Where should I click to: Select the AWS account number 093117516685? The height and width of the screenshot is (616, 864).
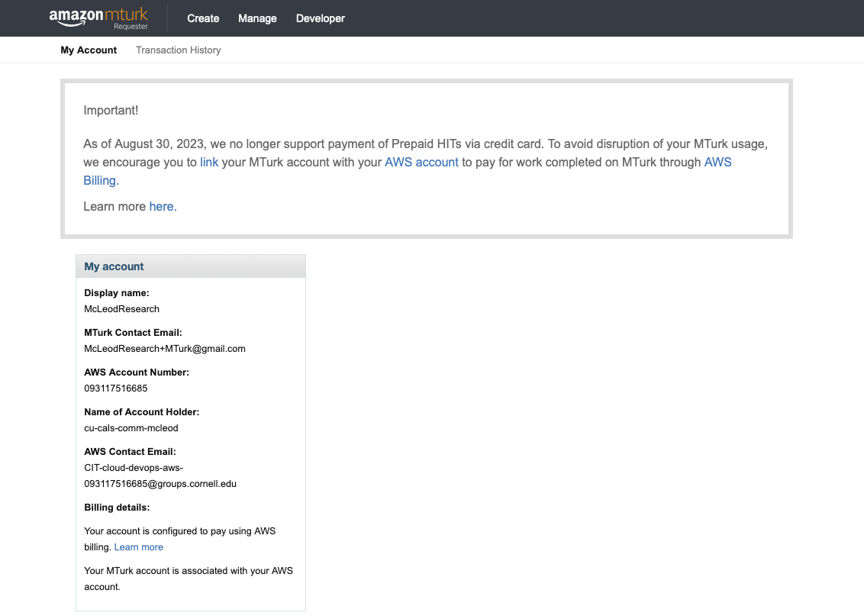point(116,389)
